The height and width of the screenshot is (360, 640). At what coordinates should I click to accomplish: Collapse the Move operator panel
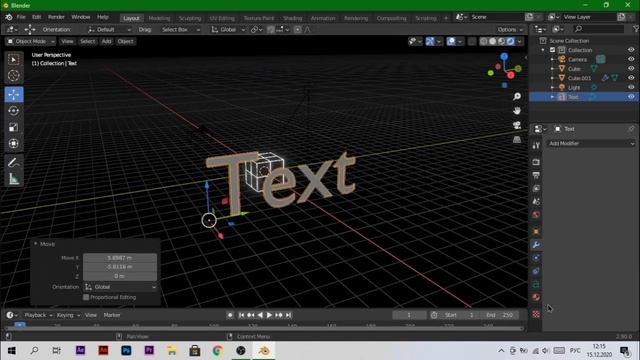coord(36,244)
